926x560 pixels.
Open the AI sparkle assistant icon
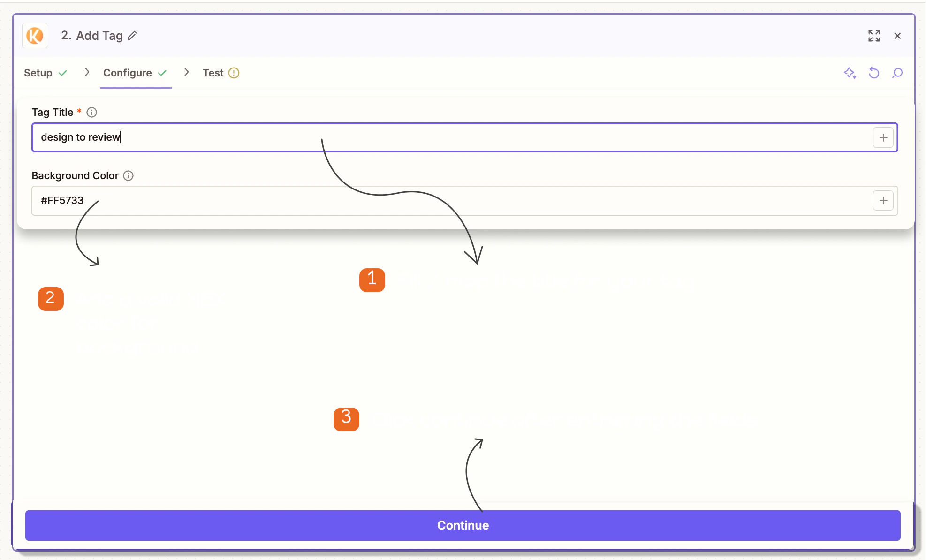click(850, 73)
